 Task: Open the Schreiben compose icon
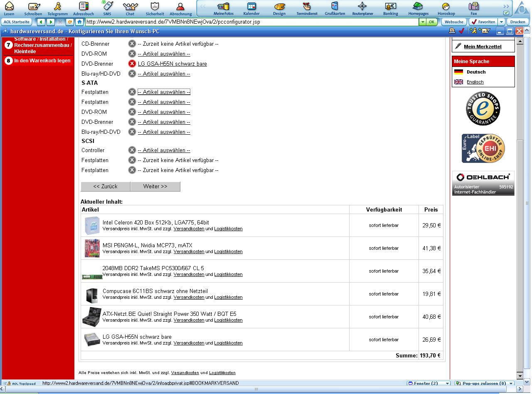coord(33,8)
